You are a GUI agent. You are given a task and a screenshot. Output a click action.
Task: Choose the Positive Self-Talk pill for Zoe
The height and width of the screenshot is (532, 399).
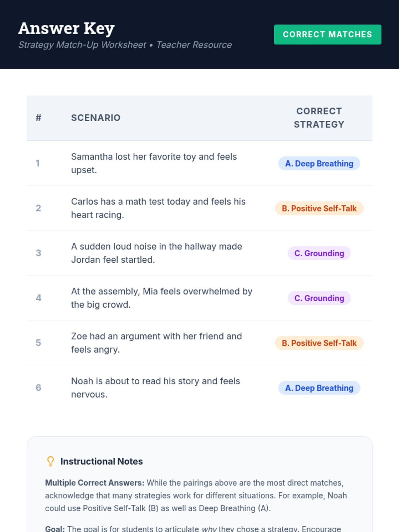[x=319, y=343]
